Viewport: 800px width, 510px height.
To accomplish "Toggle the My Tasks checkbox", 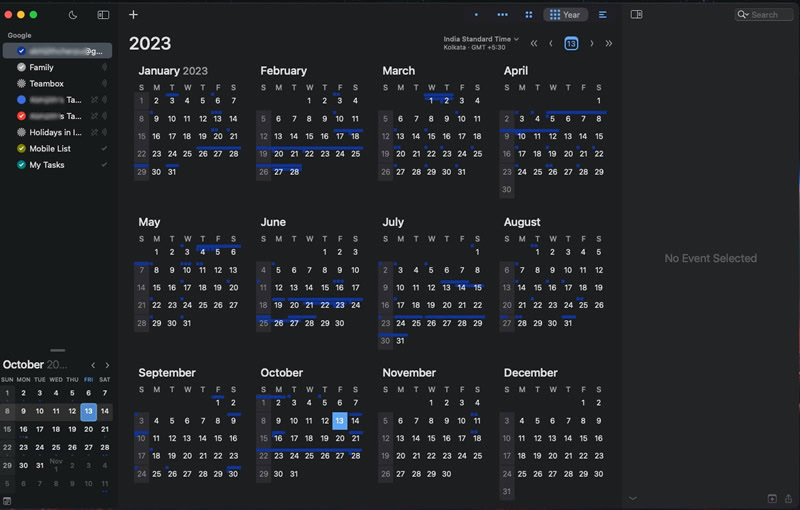I will coord(21,165).
